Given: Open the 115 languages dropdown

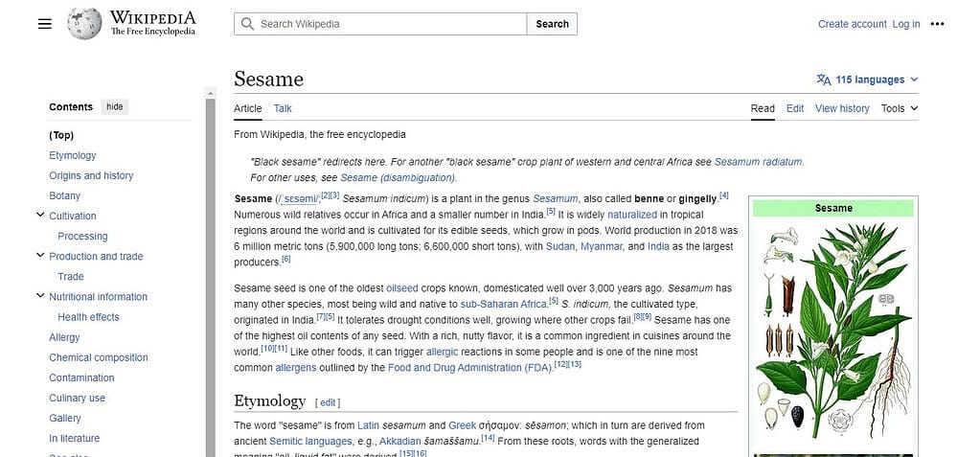Looking at the screenshot, I should click(868, 80).
